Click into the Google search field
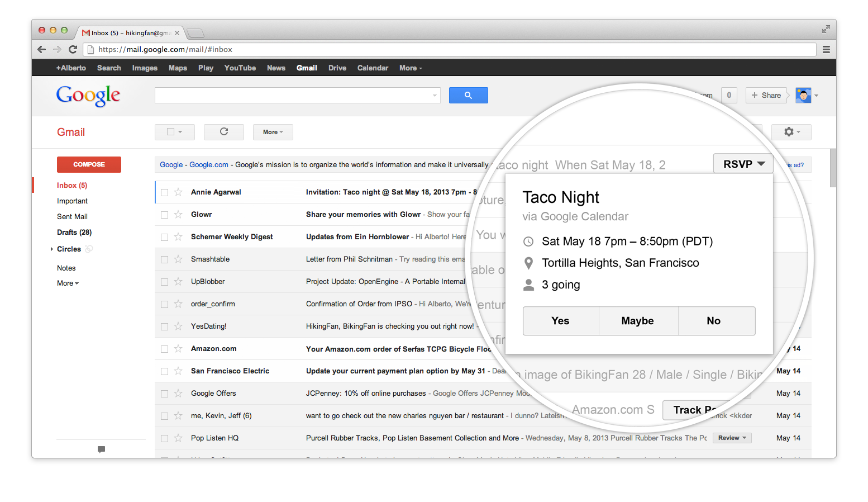 293,96
